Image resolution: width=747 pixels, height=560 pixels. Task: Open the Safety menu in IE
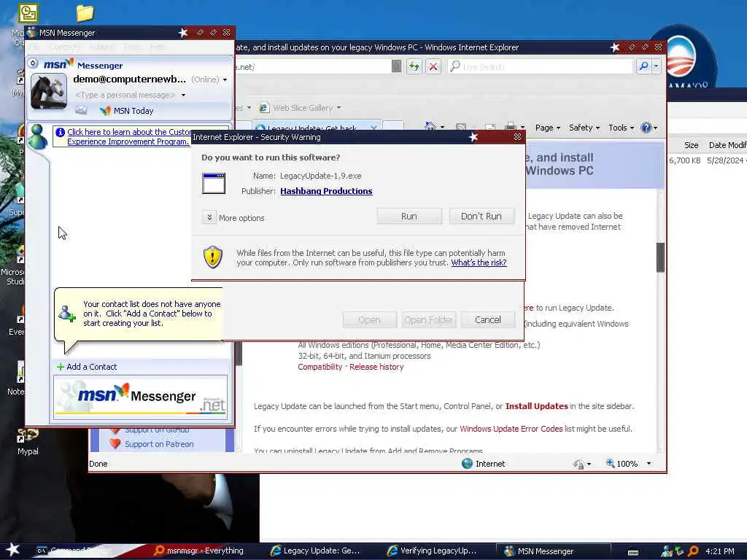(x=584, y=128)
